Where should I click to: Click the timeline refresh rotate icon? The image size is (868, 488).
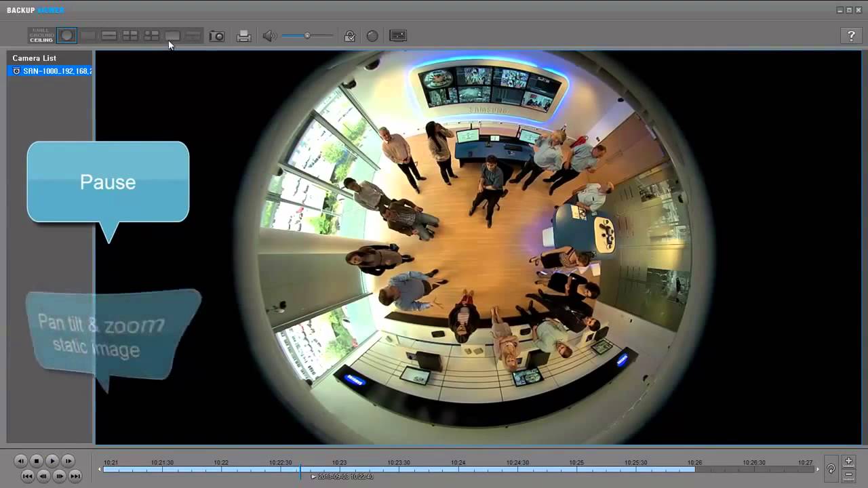point(831,468)
